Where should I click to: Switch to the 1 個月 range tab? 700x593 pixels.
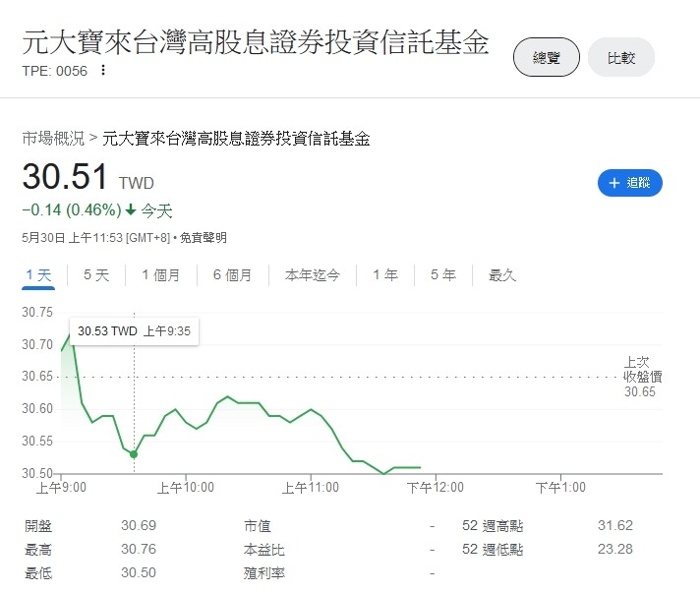click(160, 275)
